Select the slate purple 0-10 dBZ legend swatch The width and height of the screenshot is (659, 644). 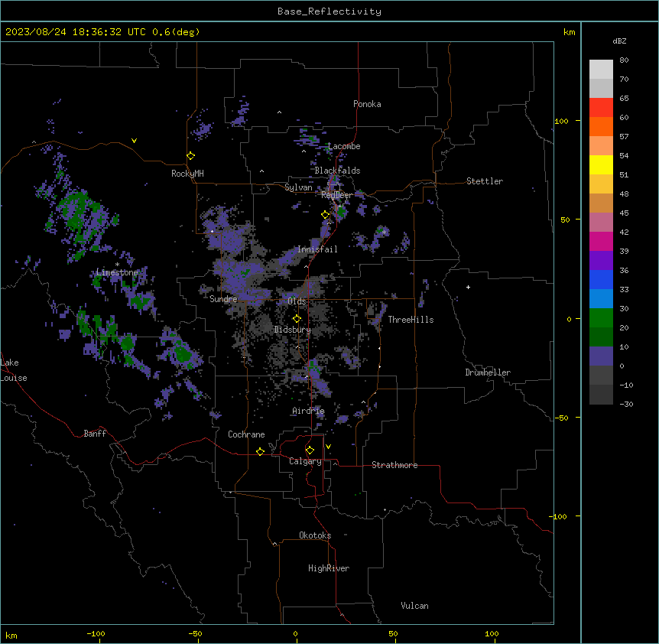pyautogui.click(x=601, y=356)
